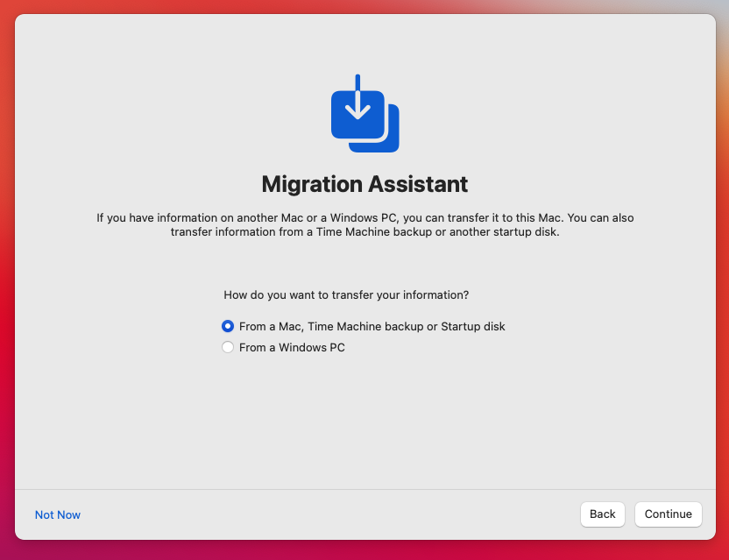Click the Migration Assistant heading
729x560 pixels.
tap(365, 184)
